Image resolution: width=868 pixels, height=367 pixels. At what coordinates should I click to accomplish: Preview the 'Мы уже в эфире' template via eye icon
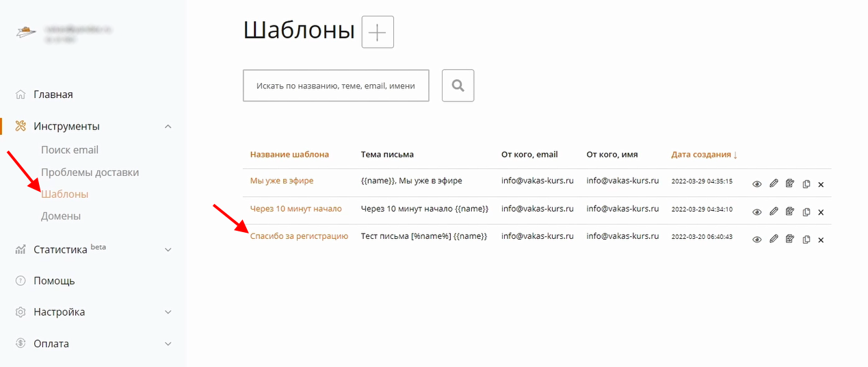(x=757, y=184)
